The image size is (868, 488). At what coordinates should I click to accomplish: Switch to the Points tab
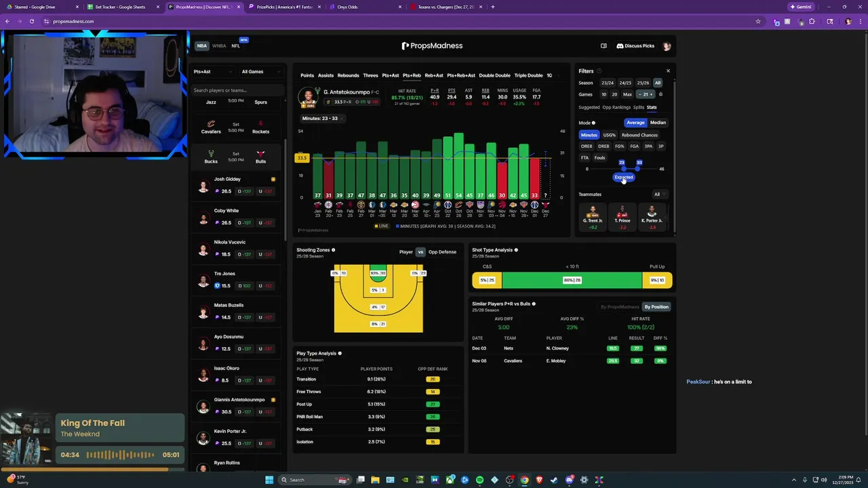(307, 75)
